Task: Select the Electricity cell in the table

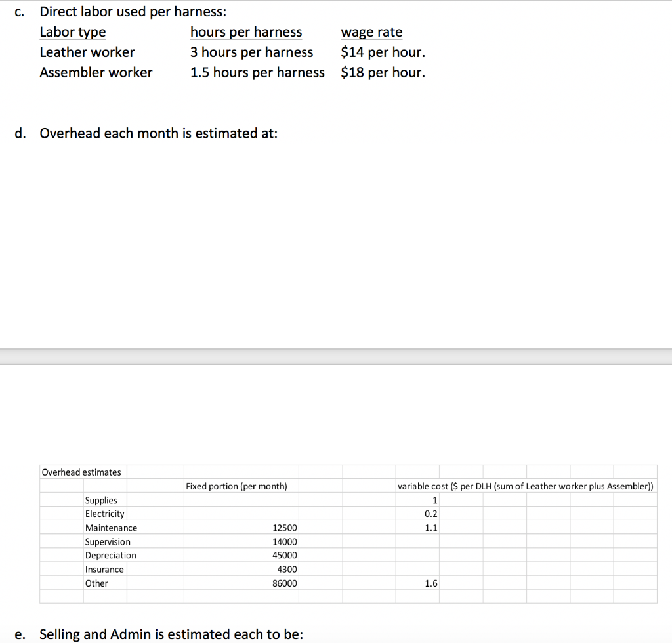Action: (x=104, y=514)
